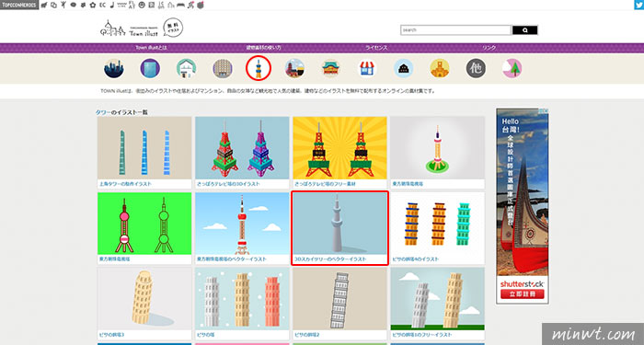Click the flower icon in top bar
The image size is (644, 345).
click(93, 5)
